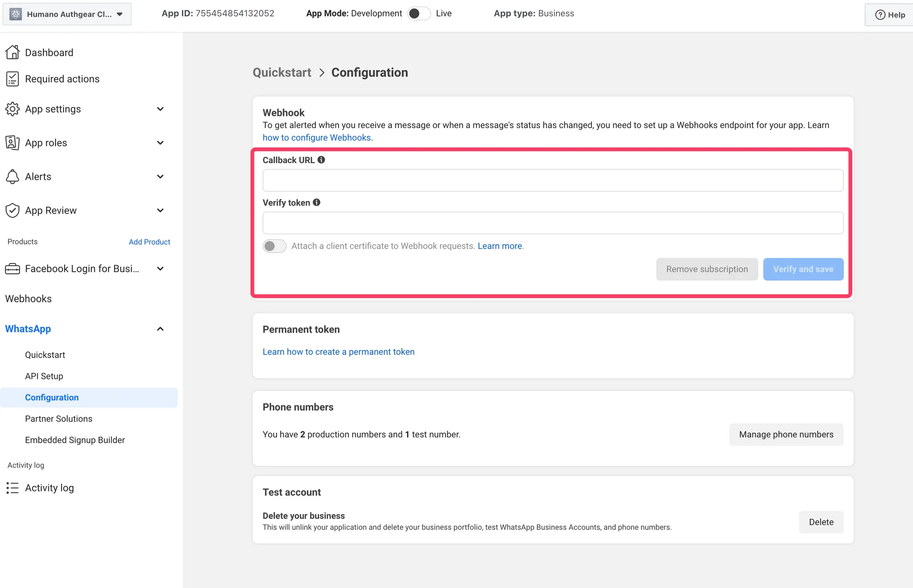
Task: Click the Verify token info icon
Action: pyautogui.click(x=317, y=202)
